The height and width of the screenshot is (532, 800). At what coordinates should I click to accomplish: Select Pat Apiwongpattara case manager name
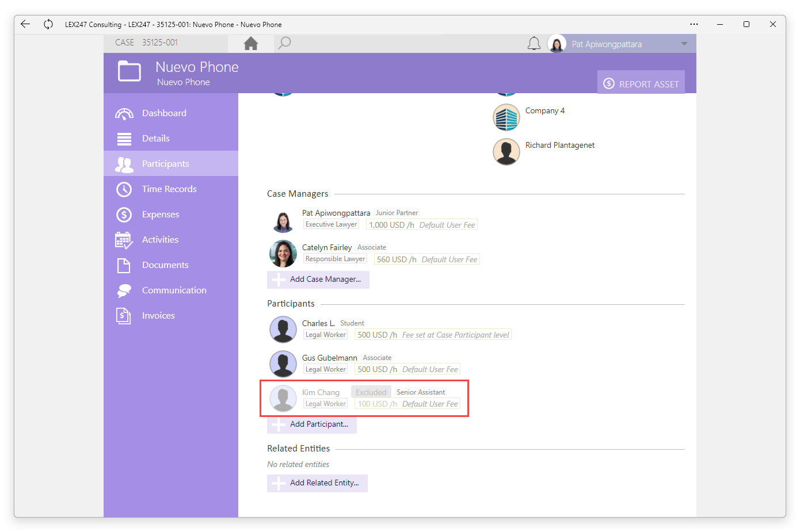pos(336,213)
